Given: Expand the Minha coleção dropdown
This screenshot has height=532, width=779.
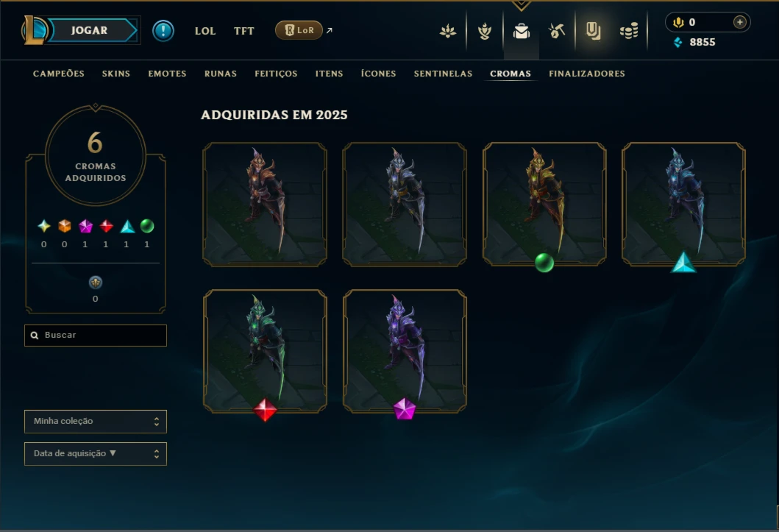Looking at the screenshot, I should click(x=96, y=421).
